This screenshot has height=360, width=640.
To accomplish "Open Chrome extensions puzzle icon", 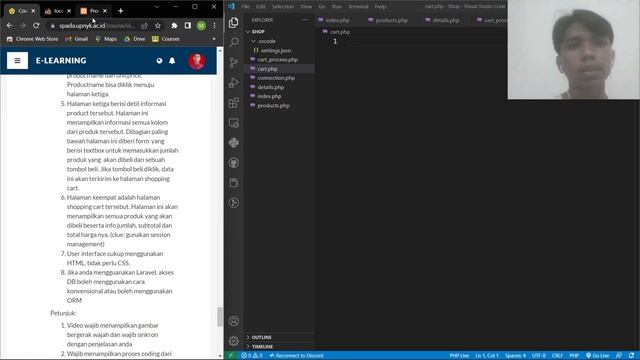I will pyautogui.click(x=174, y=25).
